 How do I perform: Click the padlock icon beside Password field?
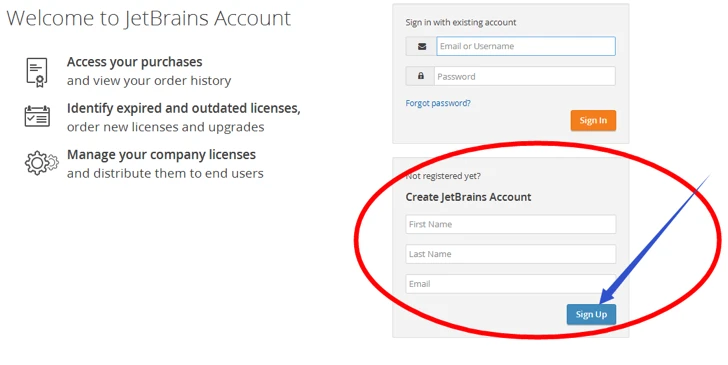(x=421, y=76)
